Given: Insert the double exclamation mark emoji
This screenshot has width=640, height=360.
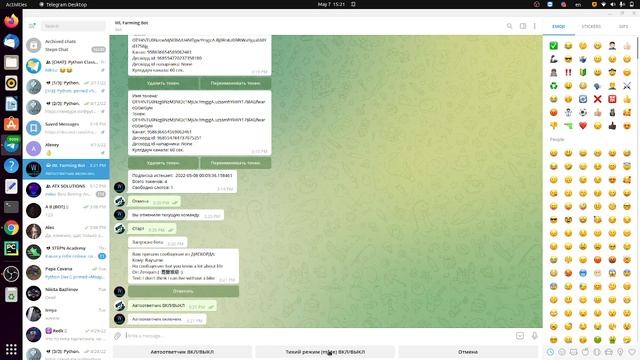Looking at the screenshot, I should (568, 72).
